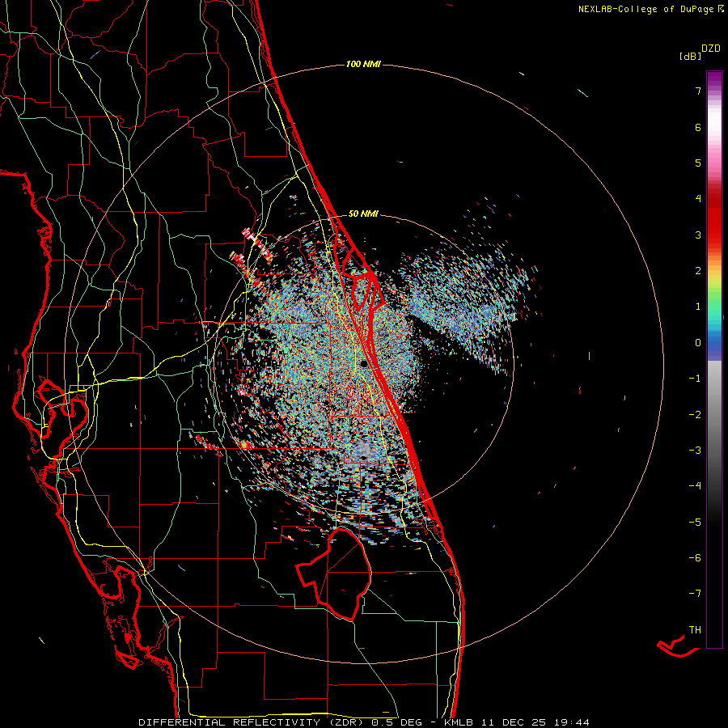Click the 0 dB blue color scale section

714,343
